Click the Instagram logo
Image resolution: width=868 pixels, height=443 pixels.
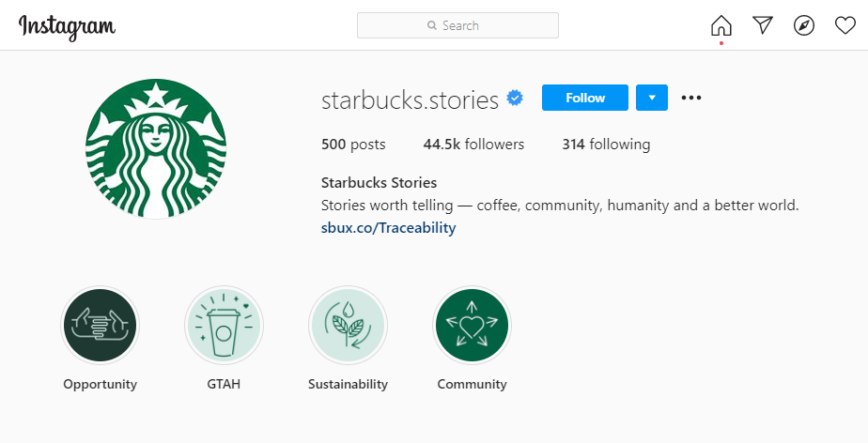(x=67, y=26)
